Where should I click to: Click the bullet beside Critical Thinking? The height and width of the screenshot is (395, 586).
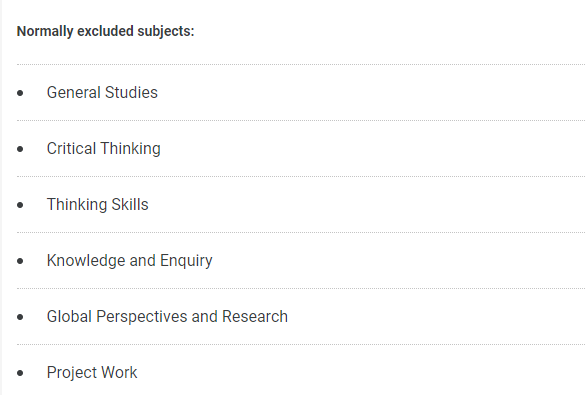20,149
